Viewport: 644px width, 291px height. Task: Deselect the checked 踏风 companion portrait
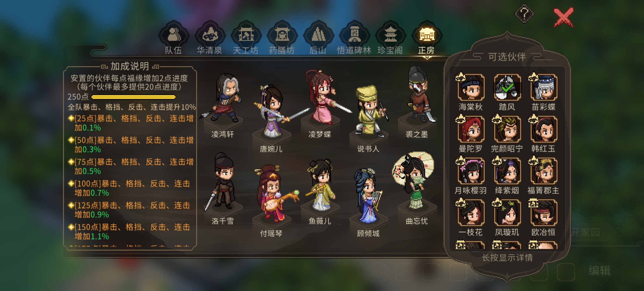pos(507,87)
